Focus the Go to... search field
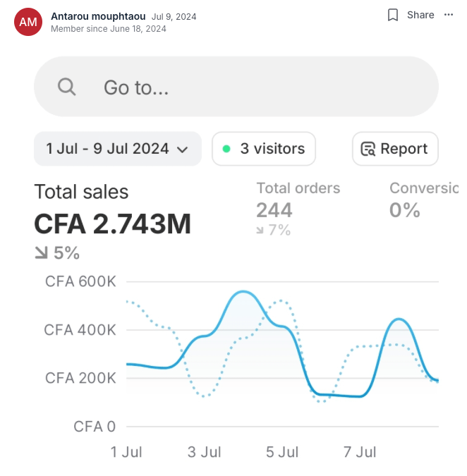Viewport: 467px width, 476px height. [236, 87]
